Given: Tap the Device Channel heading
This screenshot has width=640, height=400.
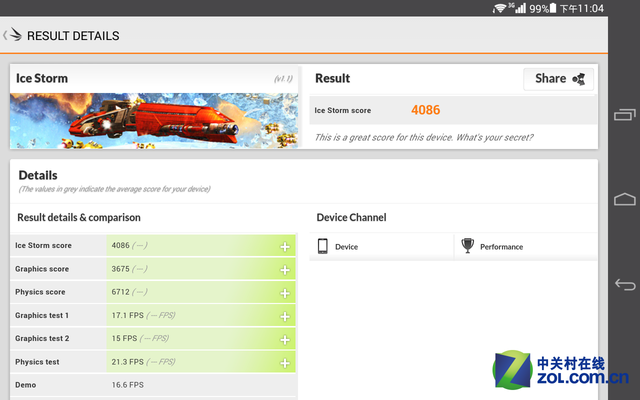Looking at the screenshot, I should tap(351, 217).
